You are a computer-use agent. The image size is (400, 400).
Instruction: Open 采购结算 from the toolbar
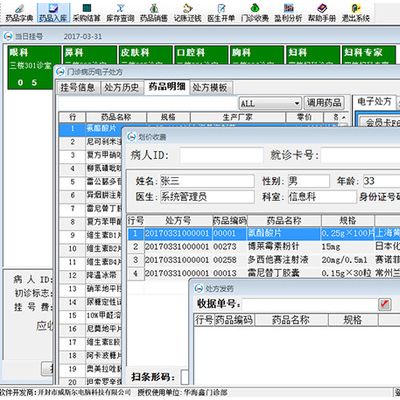point(87,13)
